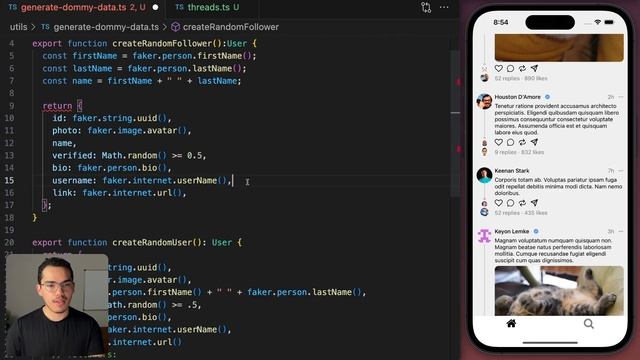The width and height of the screenshot is (640, 360).
Task: Open more options on Keyon Lemke's post
Action: (621, 231)
